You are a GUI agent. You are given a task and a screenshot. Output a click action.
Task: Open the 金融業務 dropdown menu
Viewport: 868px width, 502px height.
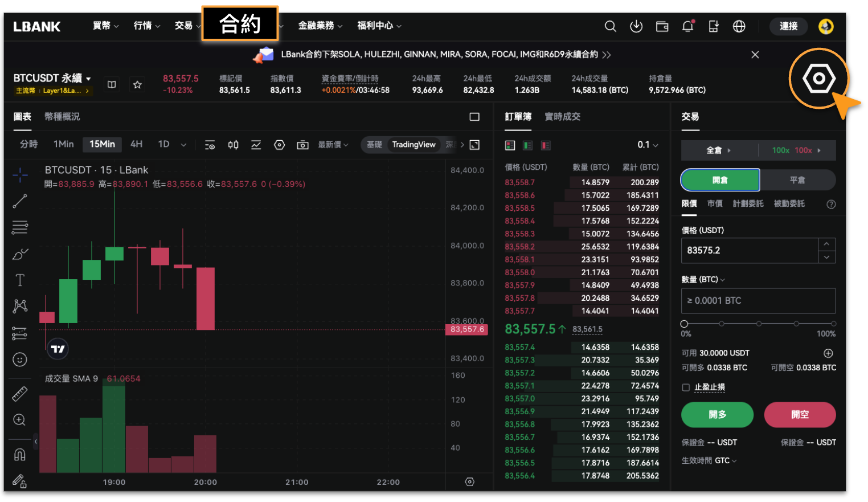point(321,26)
